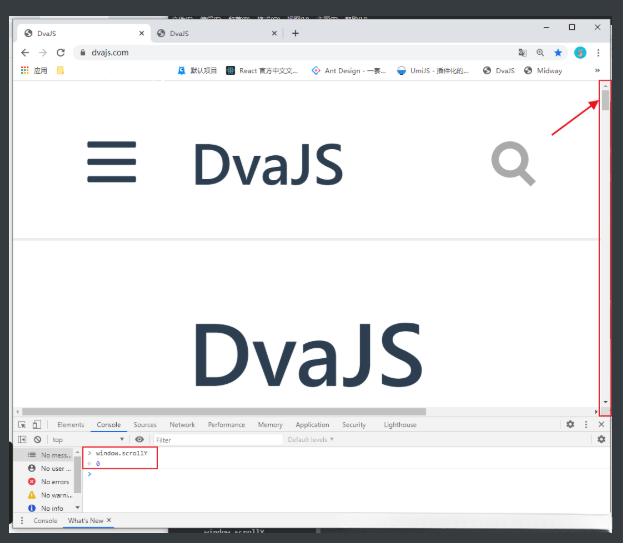The width and height of the screenshot is (623, 543).
Task: Open the Chrome profile avatar
Action: click(x=580, y=52)
